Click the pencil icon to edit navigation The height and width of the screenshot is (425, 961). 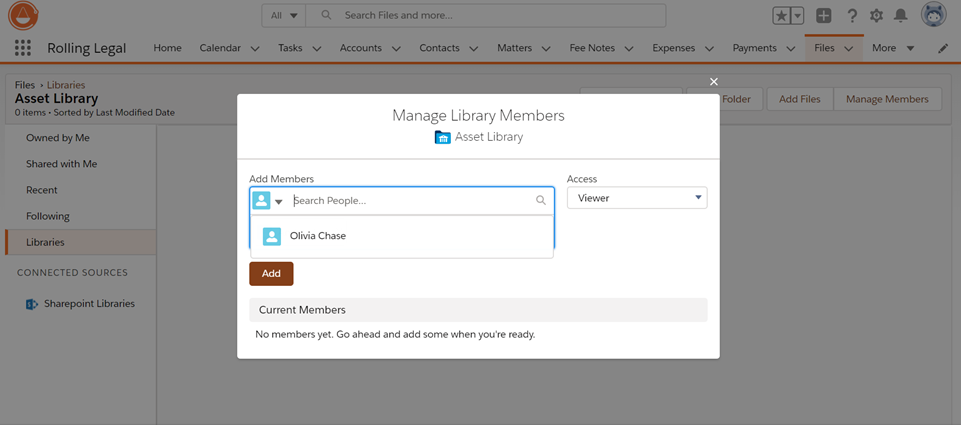[x=942, y=48]
